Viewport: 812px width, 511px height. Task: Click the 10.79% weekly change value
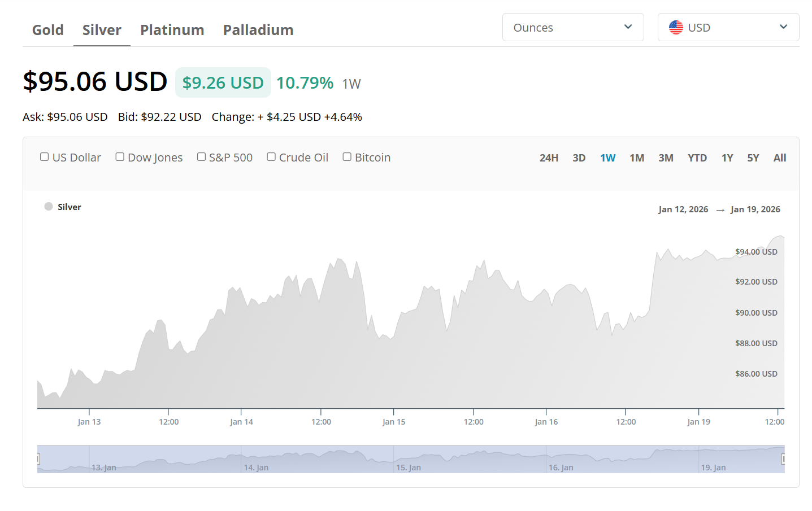[x=305, y=82]
